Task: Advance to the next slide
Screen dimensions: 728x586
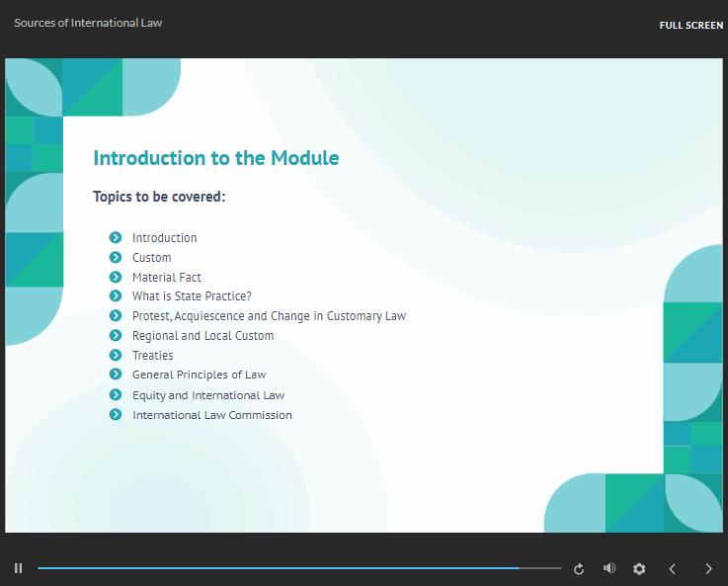Action: pyautogui.click(x=708, y=569)
